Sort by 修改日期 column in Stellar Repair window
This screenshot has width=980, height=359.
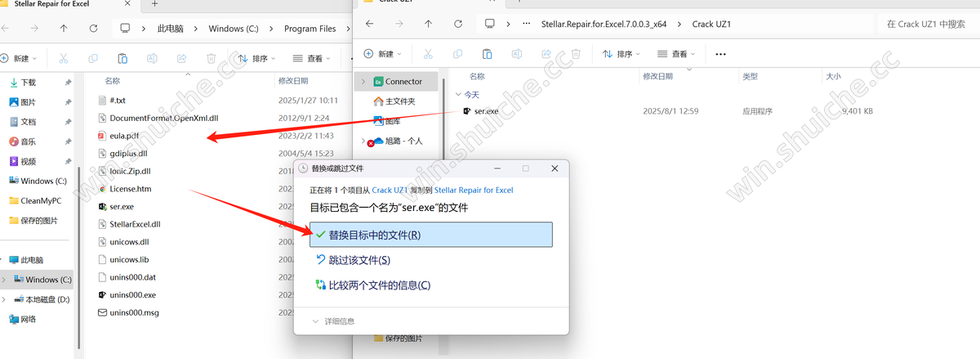pos(293,81)
